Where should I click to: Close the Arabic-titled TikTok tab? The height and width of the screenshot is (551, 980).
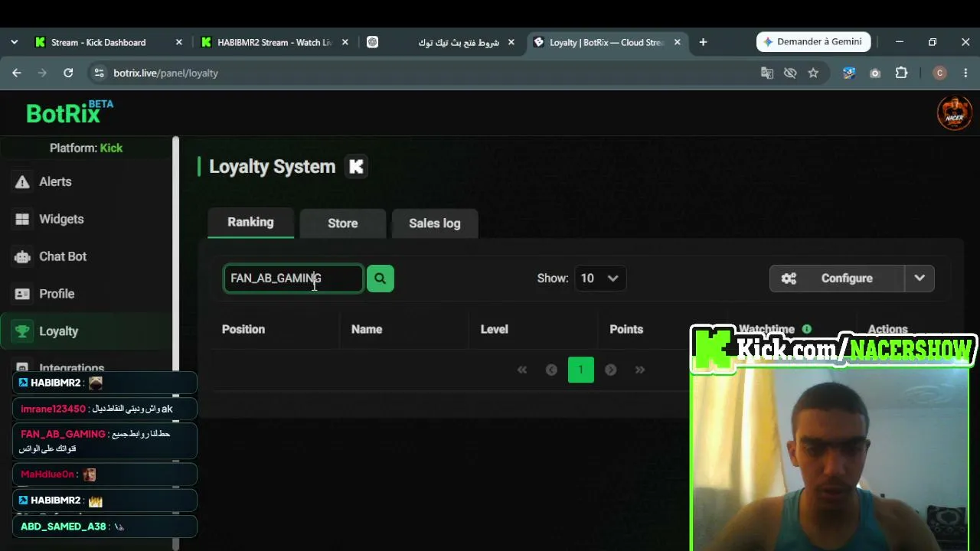(511, 42)
